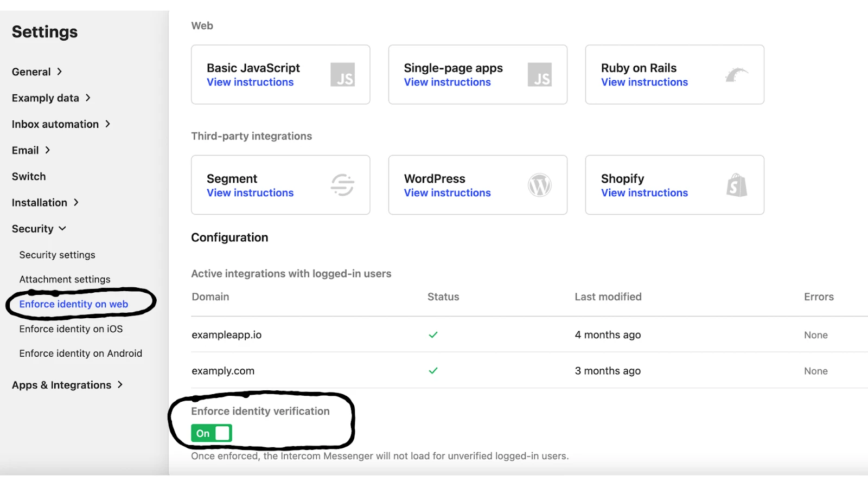Select the Ruby on Rails icon
Image resolution: width=868 pixels, height=489 pixels.
point(738,74)
